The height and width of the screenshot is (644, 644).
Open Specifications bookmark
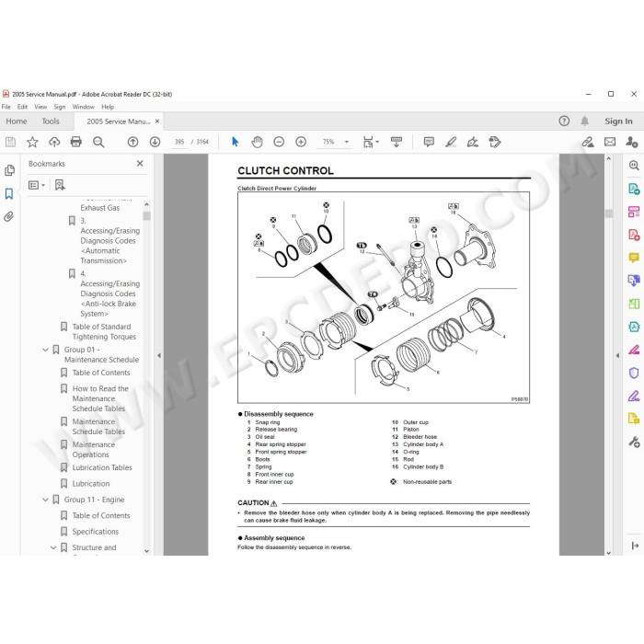point(96,532)
